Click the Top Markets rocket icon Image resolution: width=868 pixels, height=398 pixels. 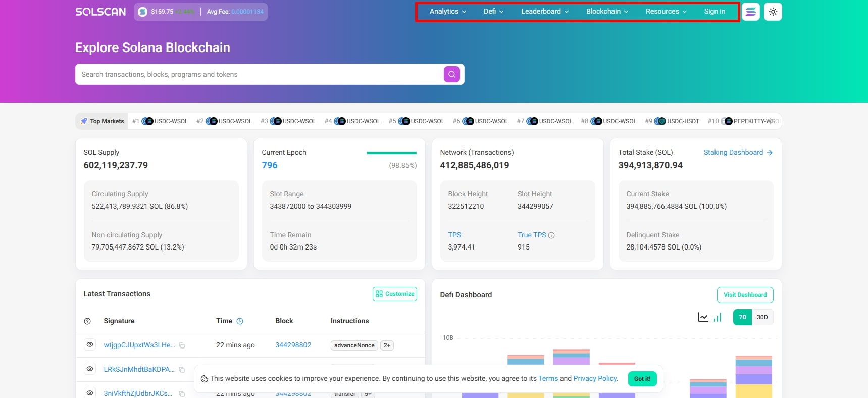click(84, 121)
